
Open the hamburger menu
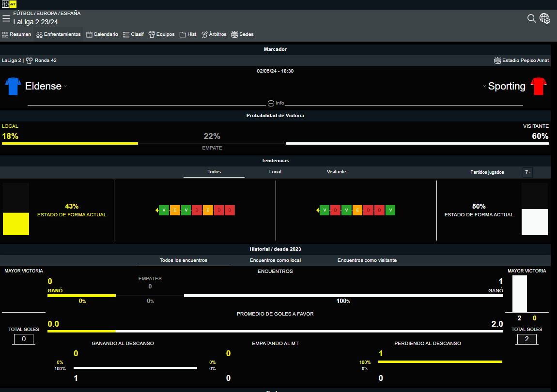(6, 18)
